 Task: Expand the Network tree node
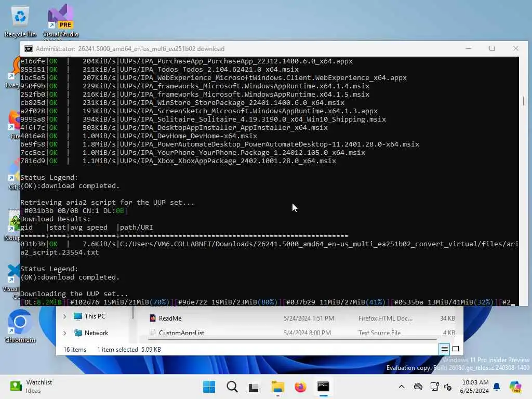click(x=64, y=333)
